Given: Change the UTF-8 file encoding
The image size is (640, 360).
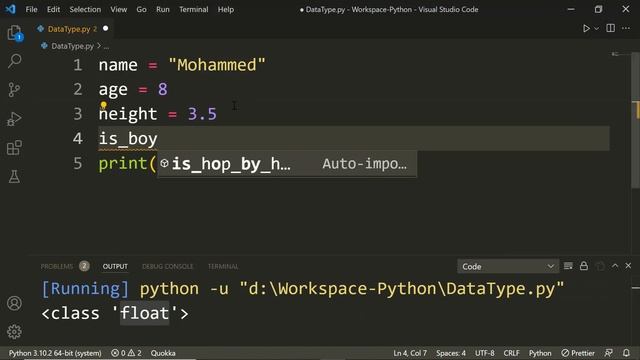Looking at the screenshot, I should pyautogui.click(x=484, y=353).
